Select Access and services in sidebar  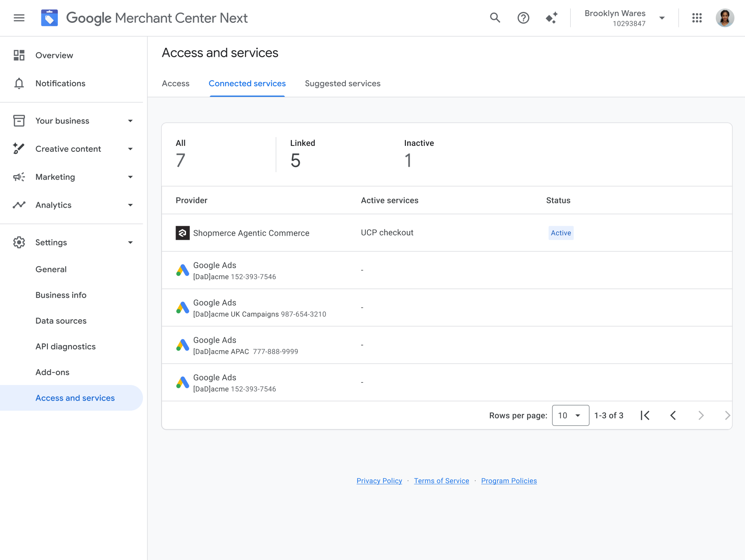pyautogui.click(x=71, y=398)
